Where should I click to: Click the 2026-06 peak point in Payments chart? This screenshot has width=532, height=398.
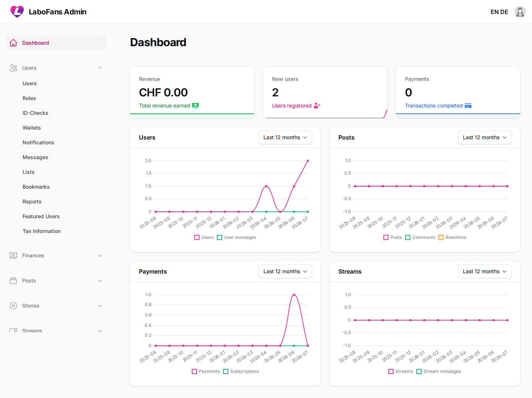tap(294, 295)
